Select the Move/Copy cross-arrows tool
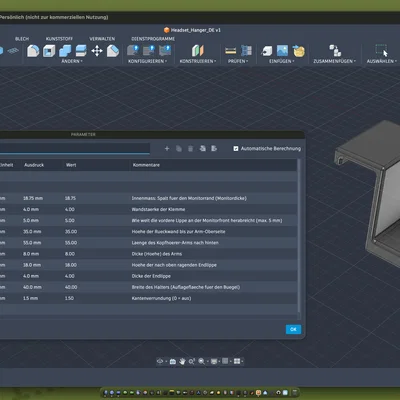Viewport: 400px width, 400px height. point(97,51)
